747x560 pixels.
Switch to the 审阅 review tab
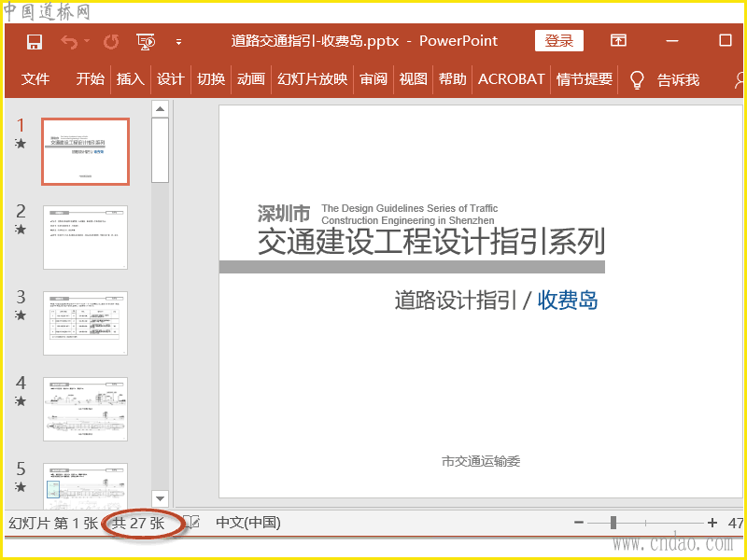click(373, 78)
